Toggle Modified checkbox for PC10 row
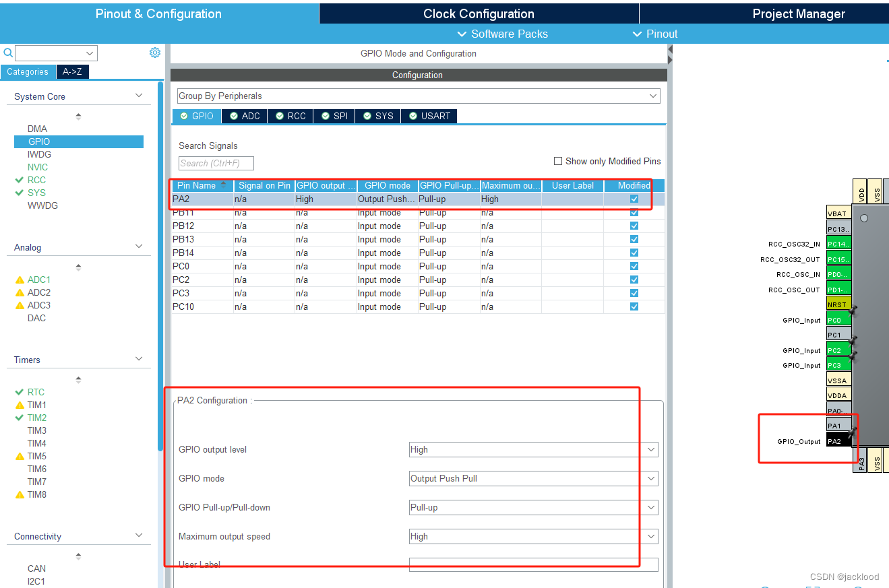Screen dimensions: 889x588 tap(634, 306)
